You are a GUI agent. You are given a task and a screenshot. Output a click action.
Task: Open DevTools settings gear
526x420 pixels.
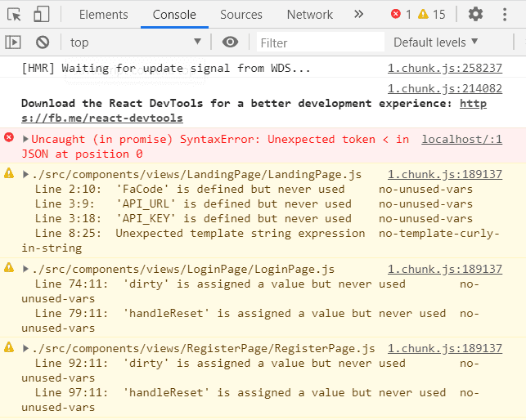[x=475, y=14]
